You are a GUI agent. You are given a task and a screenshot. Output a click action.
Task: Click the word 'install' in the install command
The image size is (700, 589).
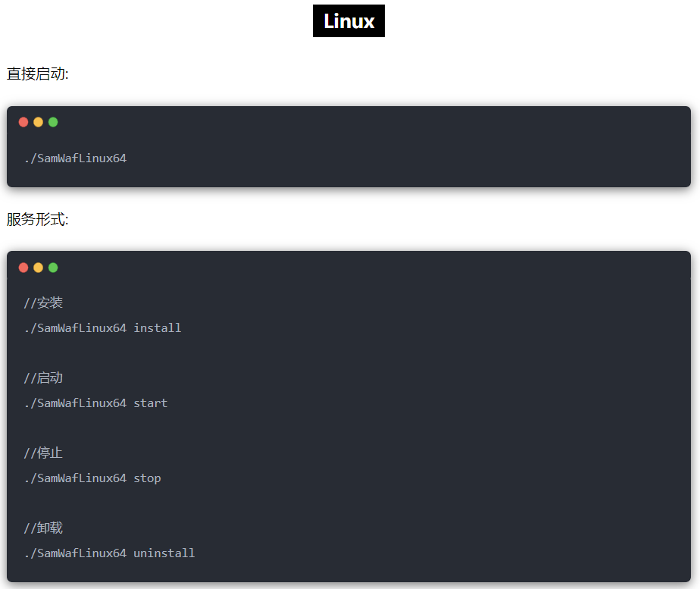157,328
